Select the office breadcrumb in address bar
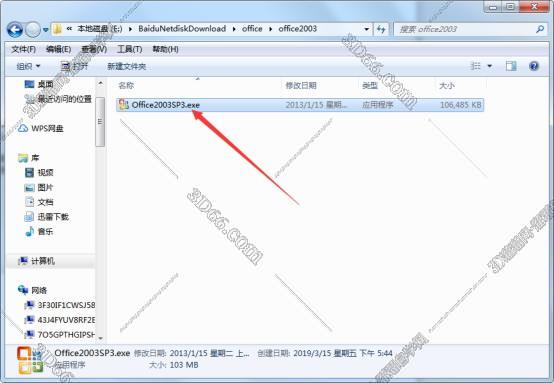Screen dimensions: 554x383 pos(252,29)
